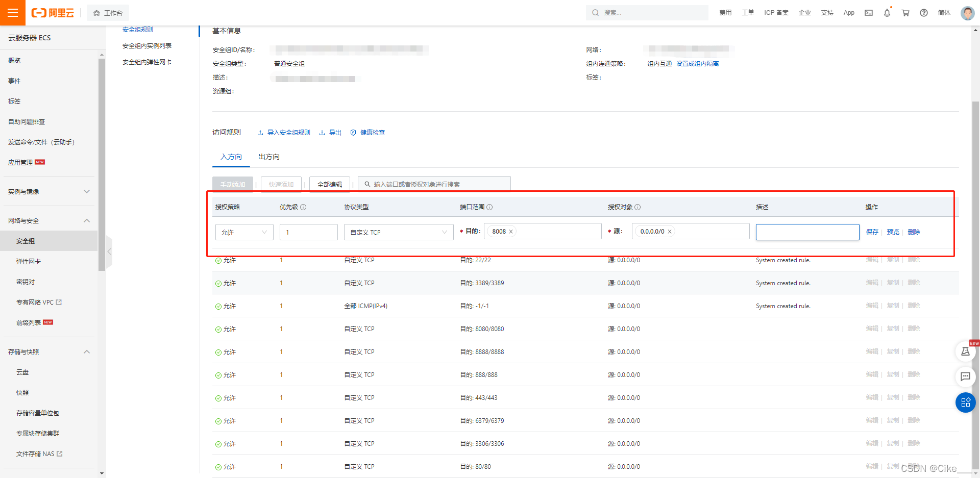The image size is (980, 478).
Task: Open 应用管理 in sidebar
Action: click(x=20, y=163)
